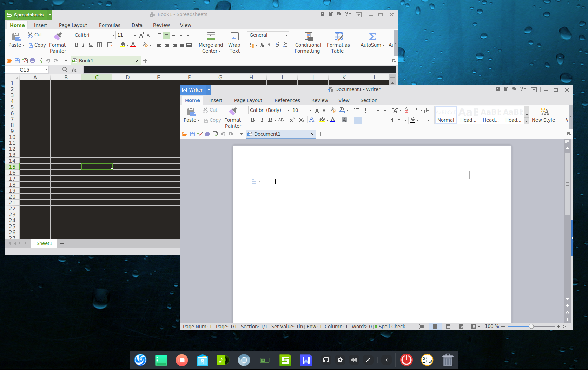Click the zoom slider handle in Writer
588x370 pixels.
(531, 327)
